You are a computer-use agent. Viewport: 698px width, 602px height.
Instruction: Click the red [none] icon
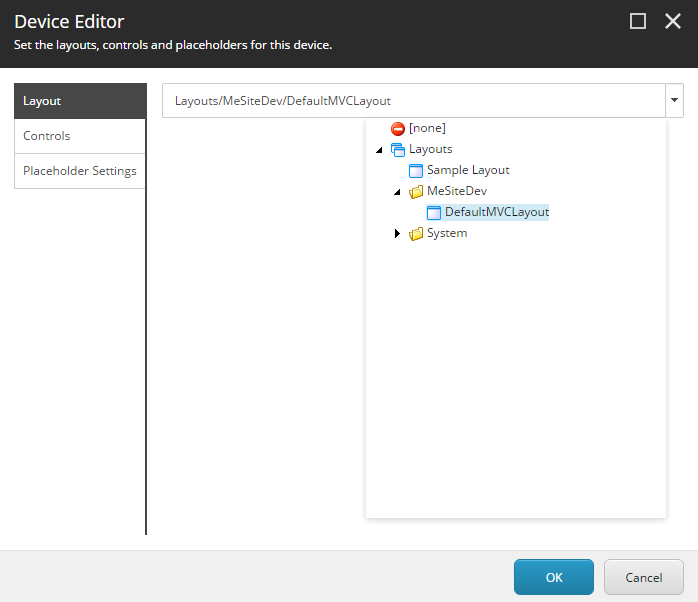398,129
